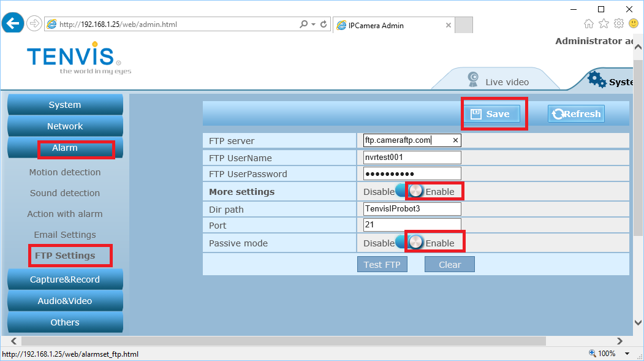Click the browser back arrow button

coord(13,24)
